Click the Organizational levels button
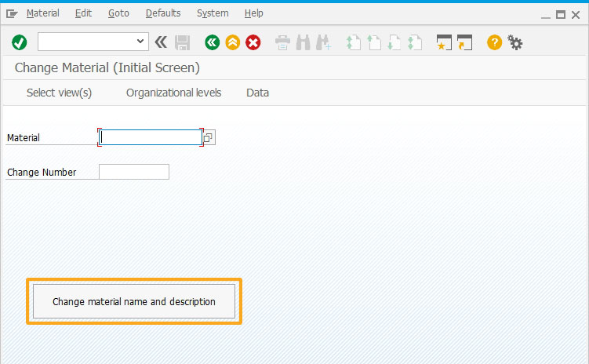 coord(173,93)
